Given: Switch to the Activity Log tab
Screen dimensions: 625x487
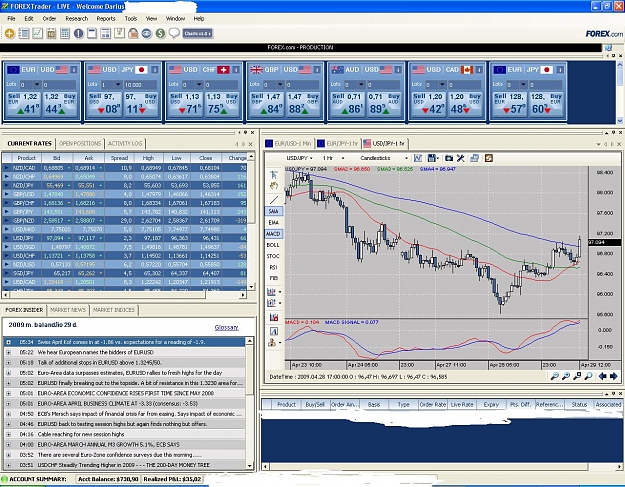Looking at the screenshot, I should 125,143.
